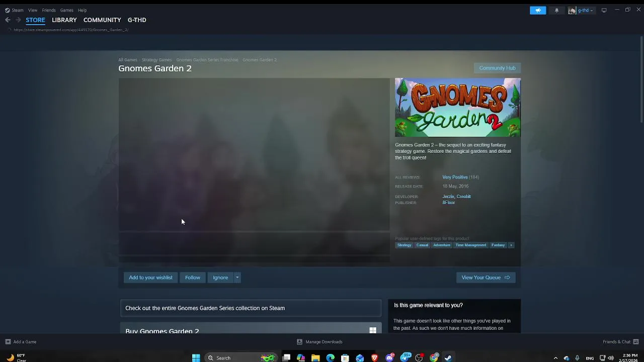Click the Very Positive review summary
Screen dimensions: 644x362
tap(455, 177)
